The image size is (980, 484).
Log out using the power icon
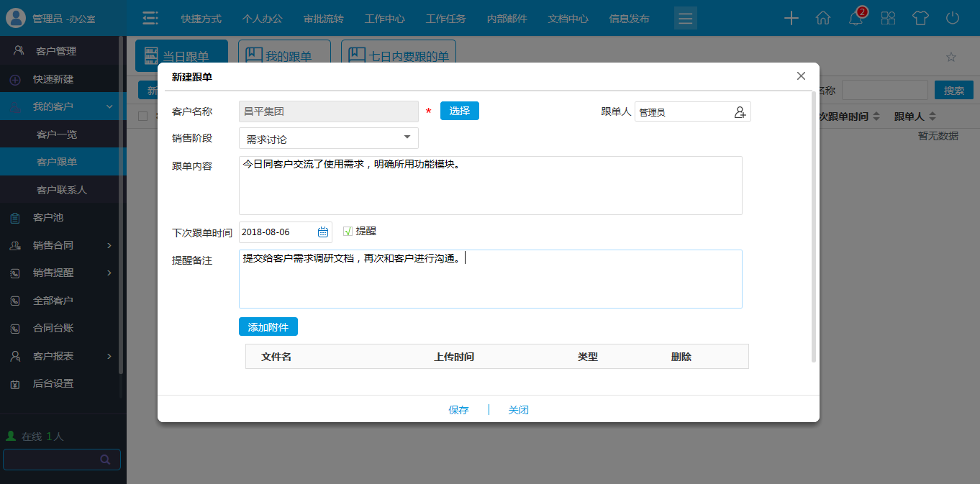[952, 18]
